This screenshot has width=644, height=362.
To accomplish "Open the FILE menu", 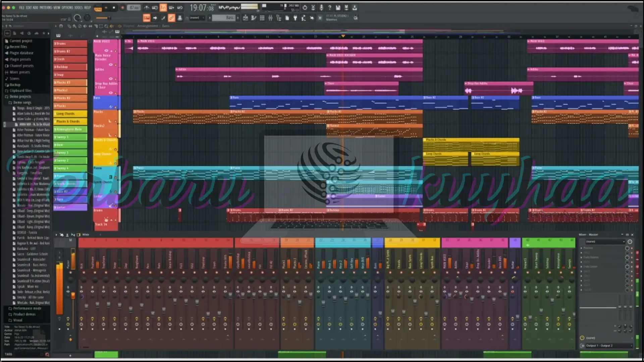I will [x=22, y=7].
